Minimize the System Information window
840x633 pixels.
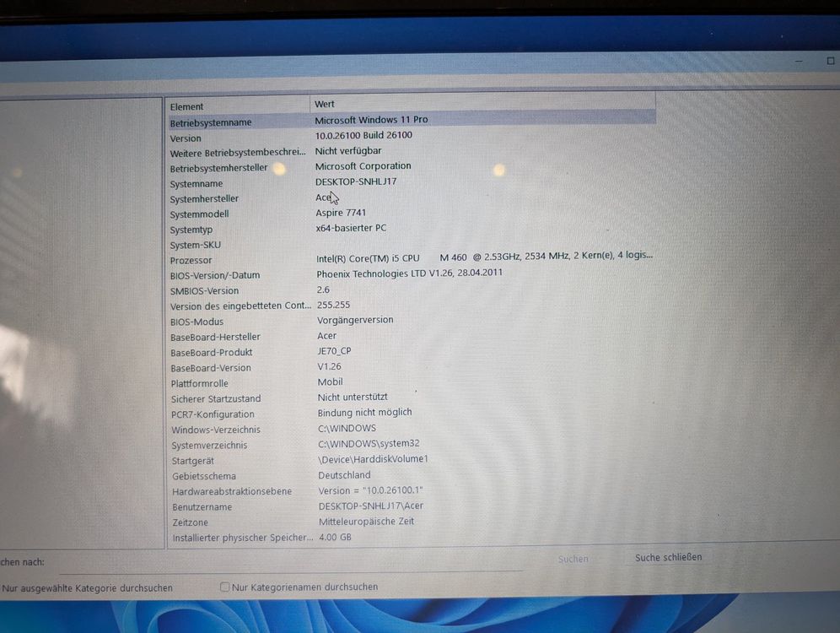pyautogui.click(x=798, y=61)
